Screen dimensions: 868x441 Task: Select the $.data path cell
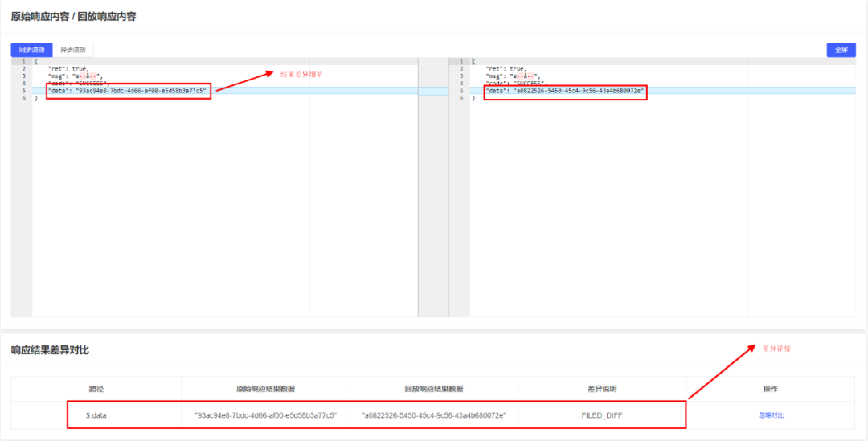click(x=96, y=415)
